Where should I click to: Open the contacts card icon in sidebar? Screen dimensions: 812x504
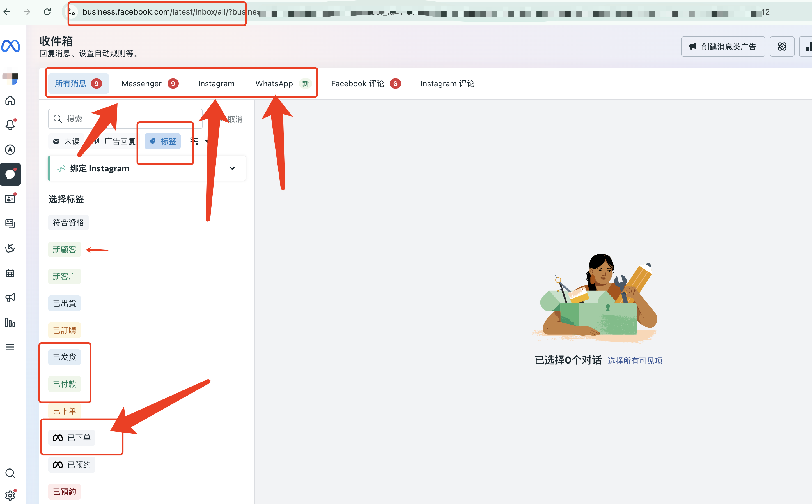click(x=10, y=198)
